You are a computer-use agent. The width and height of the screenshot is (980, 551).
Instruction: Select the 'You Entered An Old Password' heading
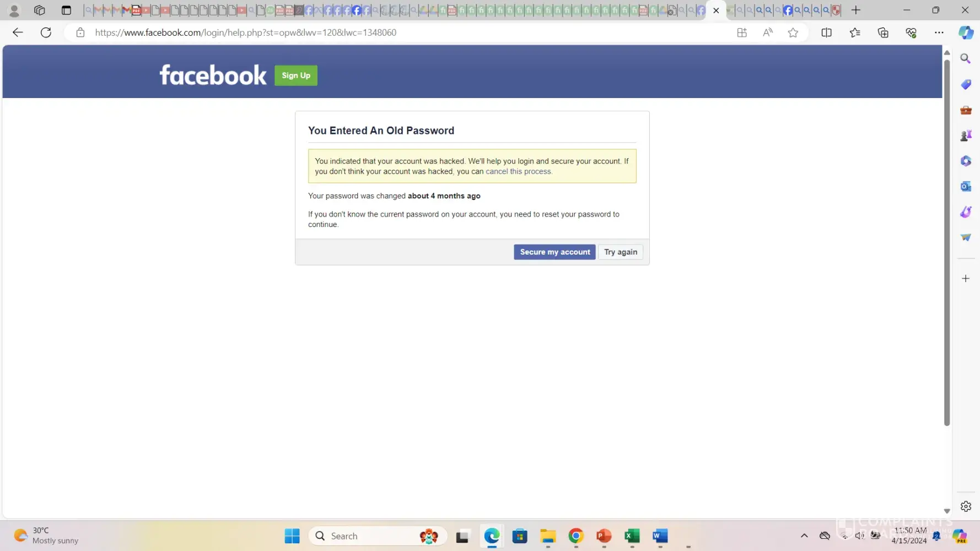pos(381,131)
